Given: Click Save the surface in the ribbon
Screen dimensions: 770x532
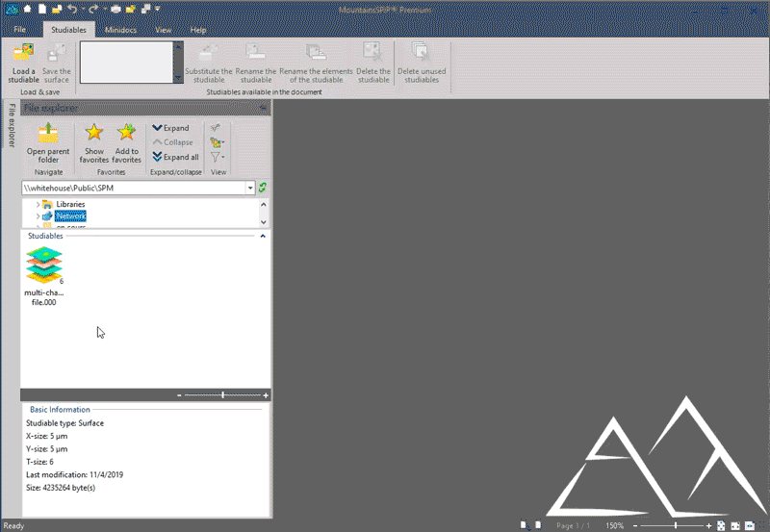Looking at the screenshot, I should (x=57, y=63).
